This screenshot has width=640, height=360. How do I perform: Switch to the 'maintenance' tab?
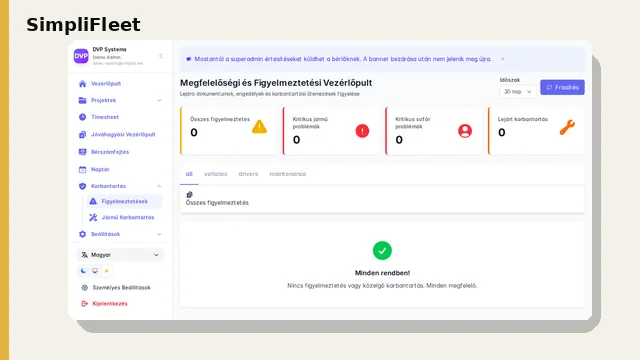[x=288, y=174]
